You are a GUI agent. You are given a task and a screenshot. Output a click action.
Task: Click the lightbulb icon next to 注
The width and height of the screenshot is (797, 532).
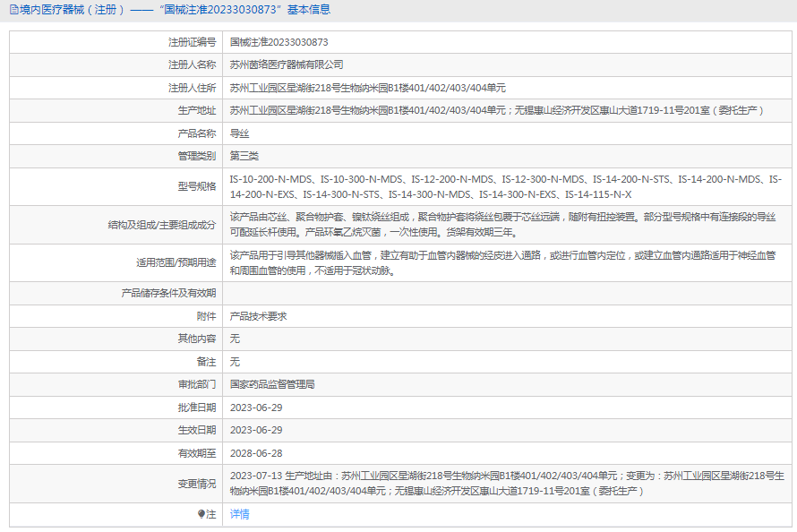pyautogui.click(x=201, y=514)
